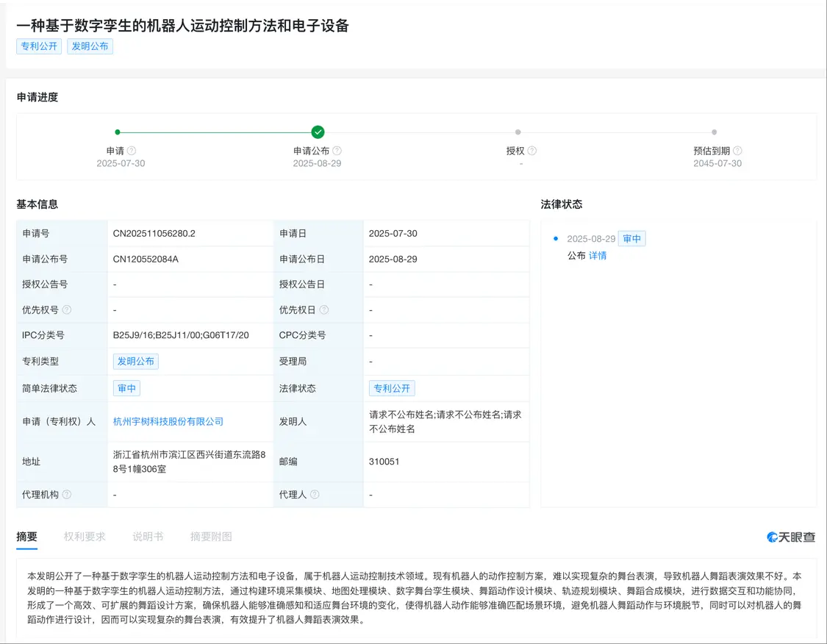
Task: Click the 预估到期 gray timeline dot
Action: (714, 132)
